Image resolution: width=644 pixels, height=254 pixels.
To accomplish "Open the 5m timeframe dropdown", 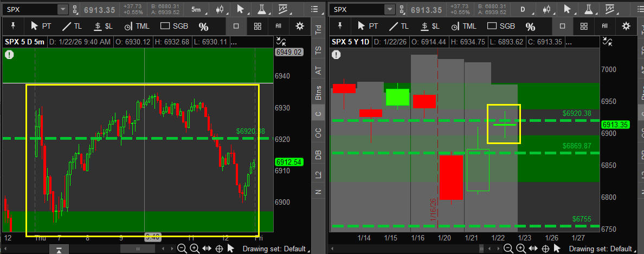I will coord(197,9).
